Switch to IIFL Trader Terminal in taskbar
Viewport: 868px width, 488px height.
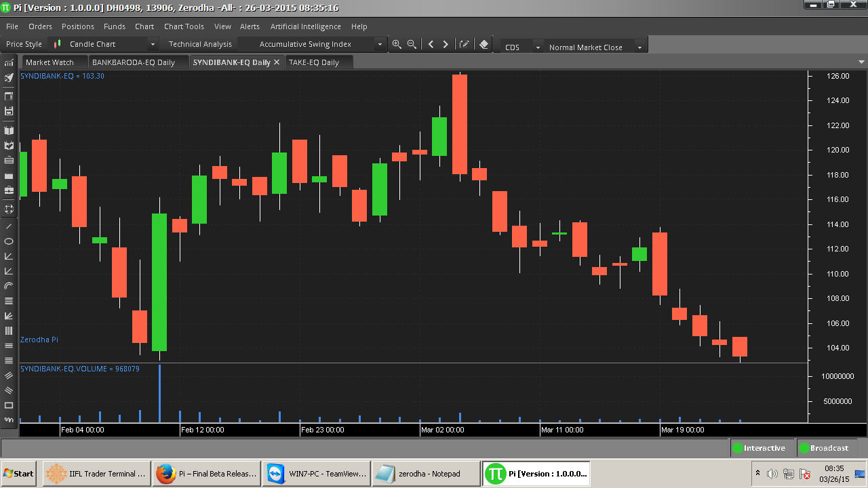point(95,473)
